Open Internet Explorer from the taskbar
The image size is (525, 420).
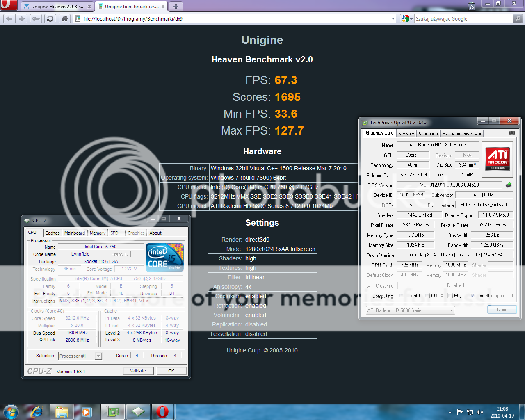click(x=37, y=411)
